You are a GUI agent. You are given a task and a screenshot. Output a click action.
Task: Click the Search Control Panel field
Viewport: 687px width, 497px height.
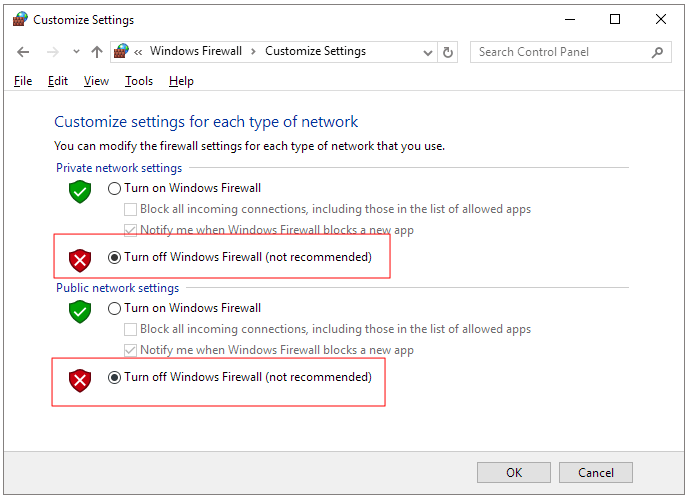tap(560, 52)
